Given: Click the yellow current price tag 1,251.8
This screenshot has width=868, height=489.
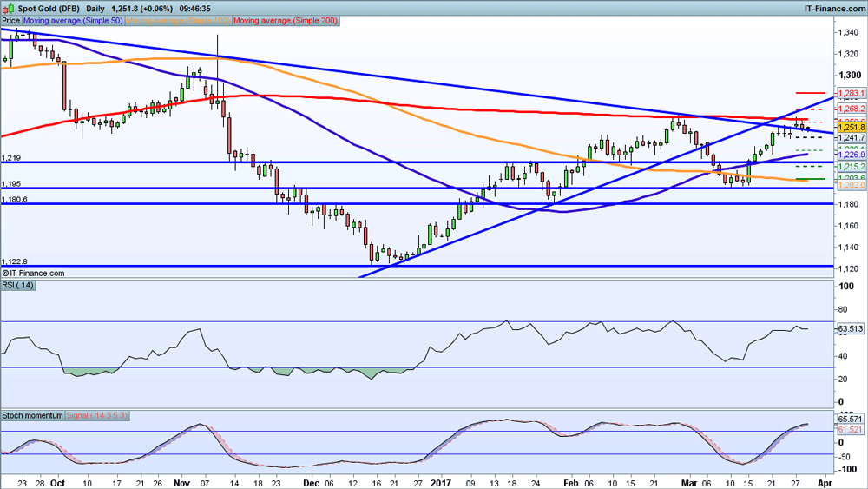Looking at the screenshot, I should pos(851,128).
